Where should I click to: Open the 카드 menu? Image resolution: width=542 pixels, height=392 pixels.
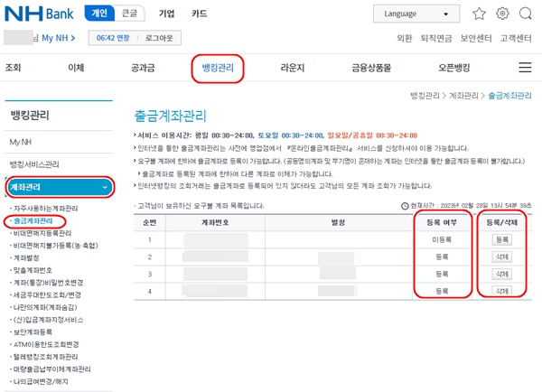pyautogui.click(x=200, y=14)
